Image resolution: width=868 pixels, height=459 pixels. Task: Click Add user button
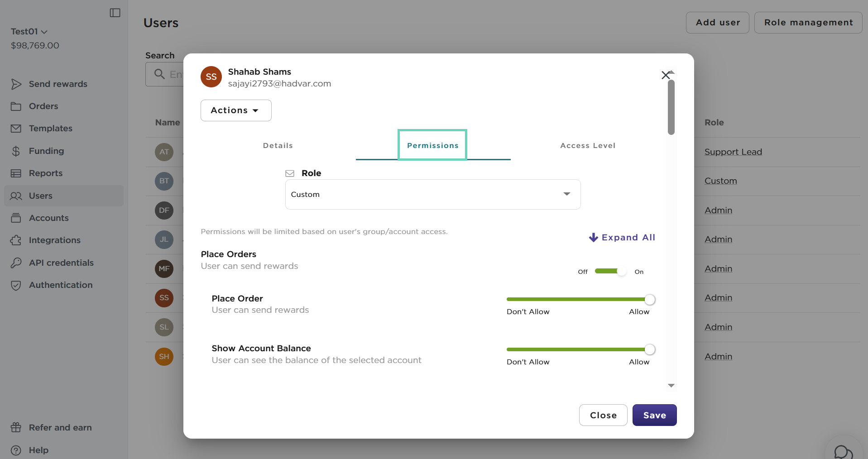[718, 23]
